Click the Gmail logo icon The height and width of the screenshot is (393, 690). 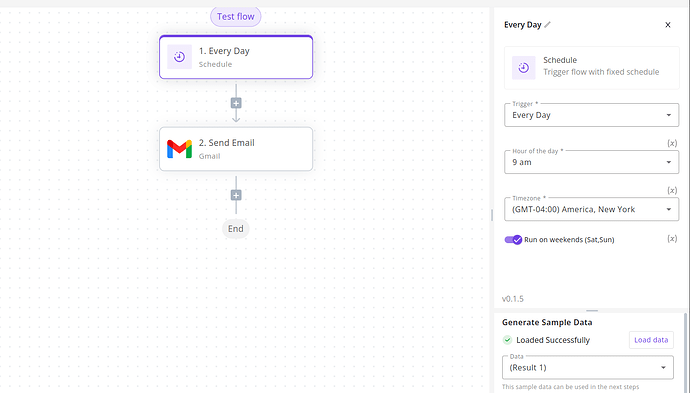coord(179,149)
